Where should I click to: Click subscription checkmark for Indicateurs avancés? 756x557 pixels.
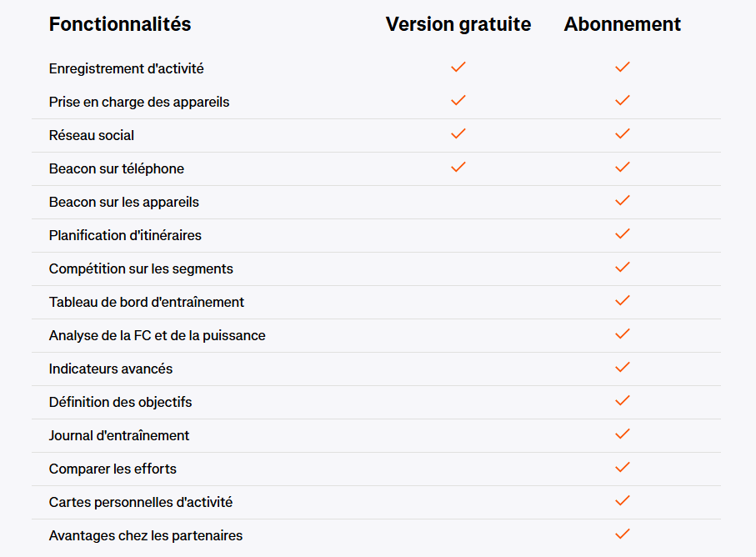click(x=622, y=368)
